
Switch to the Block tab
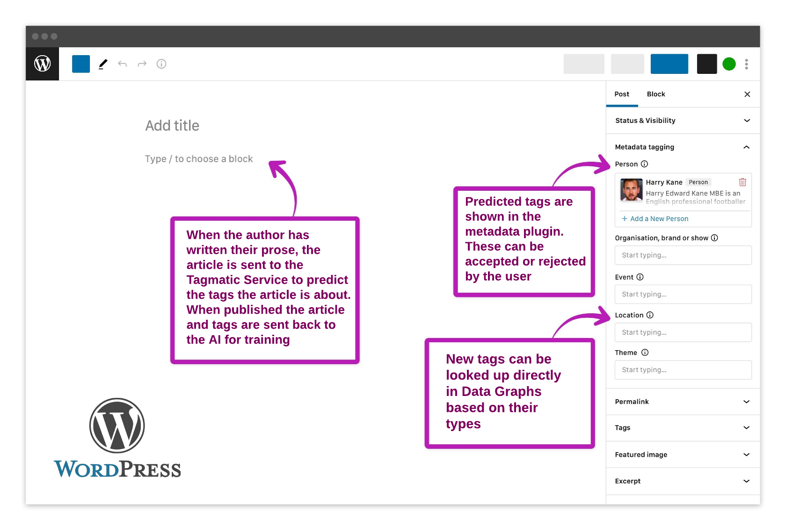[655, 94]
